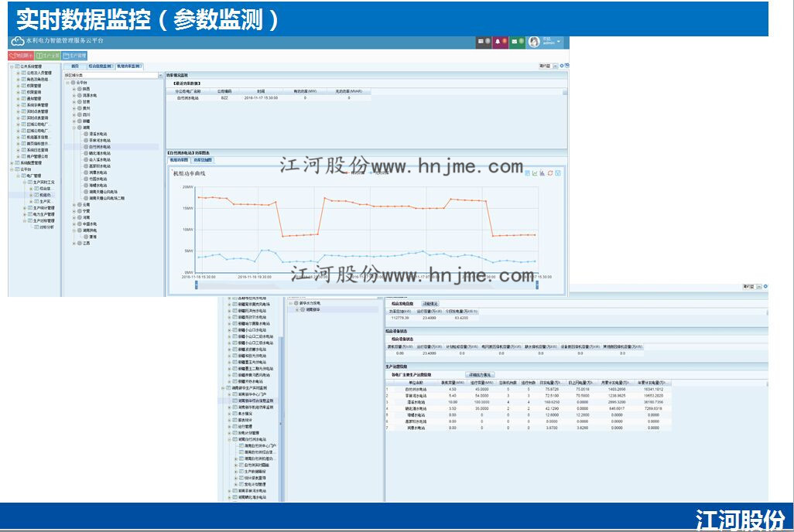Click the admin user avatar
Image resolution: width=794 pixels, height=532 pixels.
[534, 42]
